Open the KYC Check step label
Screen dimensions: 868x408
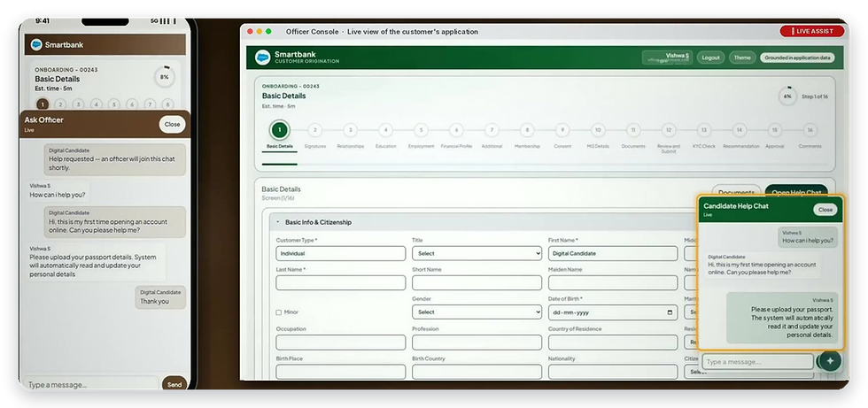coord(703,147)
